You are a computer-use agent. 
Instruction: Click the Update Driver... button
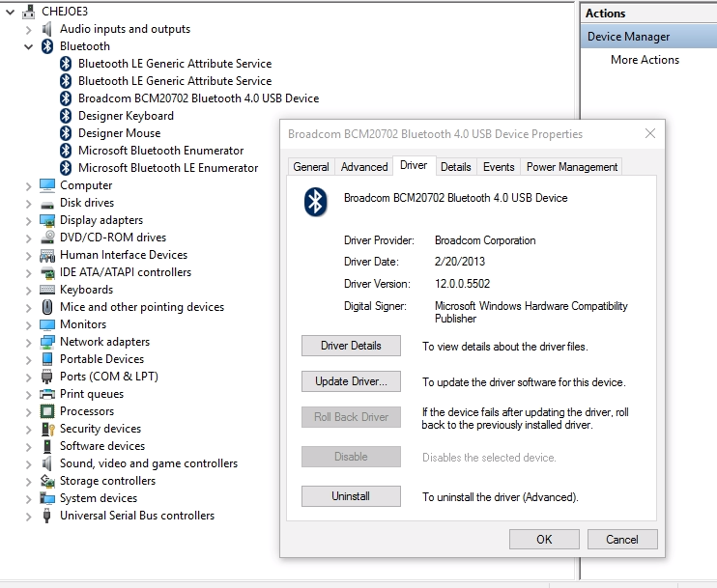[x=351, y=381]
